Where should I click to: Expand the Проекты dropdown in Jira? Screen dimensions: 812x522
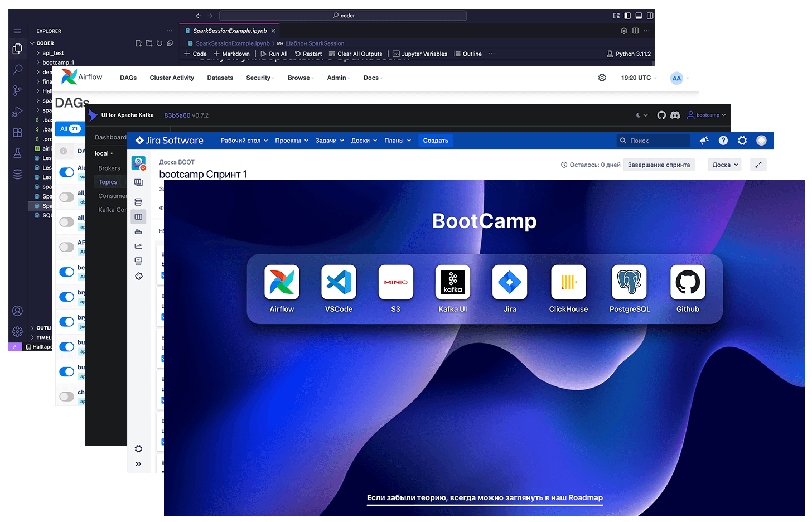tap(291, 141)
